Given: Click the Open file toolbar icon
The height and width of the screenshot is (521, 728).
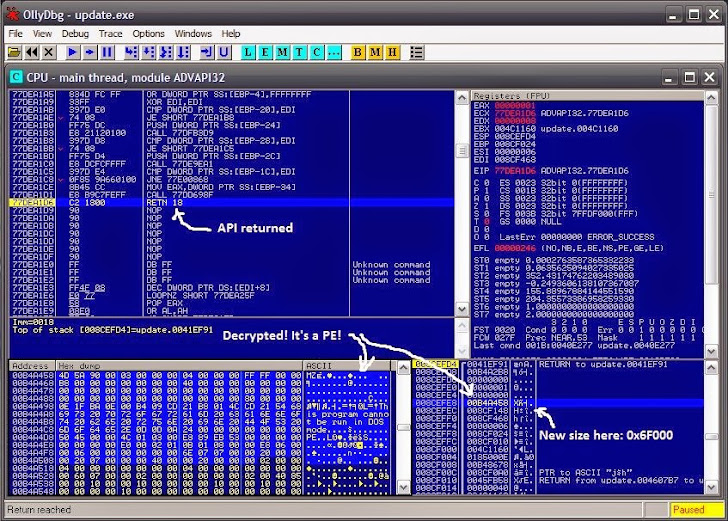Looking at the screenshot, I should [x=15, y=52].
